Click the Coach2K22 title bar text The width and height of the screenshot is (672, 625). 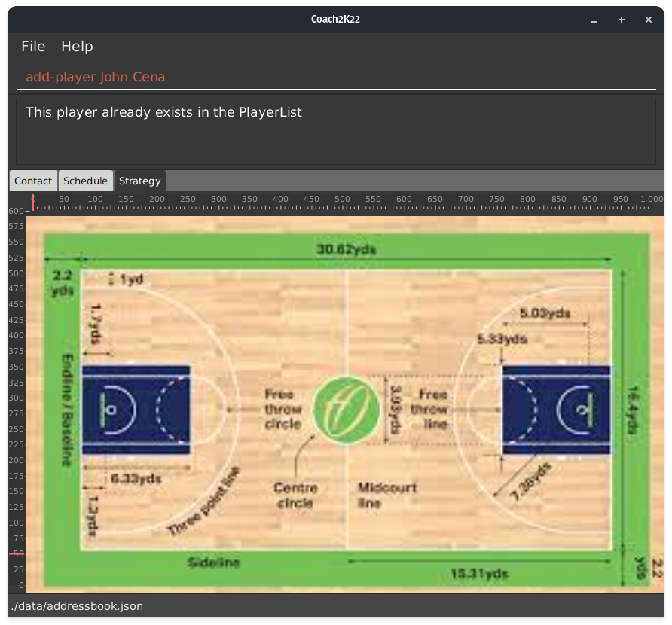click(x=335, y=20)
